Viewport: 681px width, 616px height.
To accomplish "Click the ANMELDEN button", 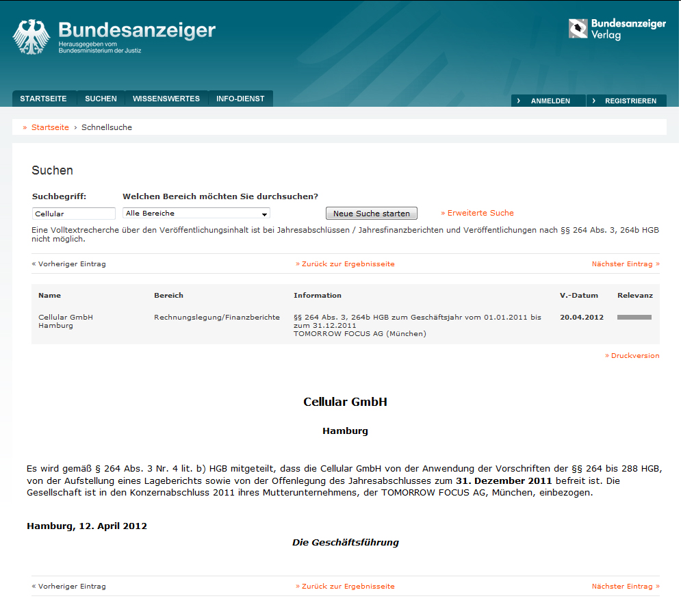I will pyautogui.click(x=548, y=101).
